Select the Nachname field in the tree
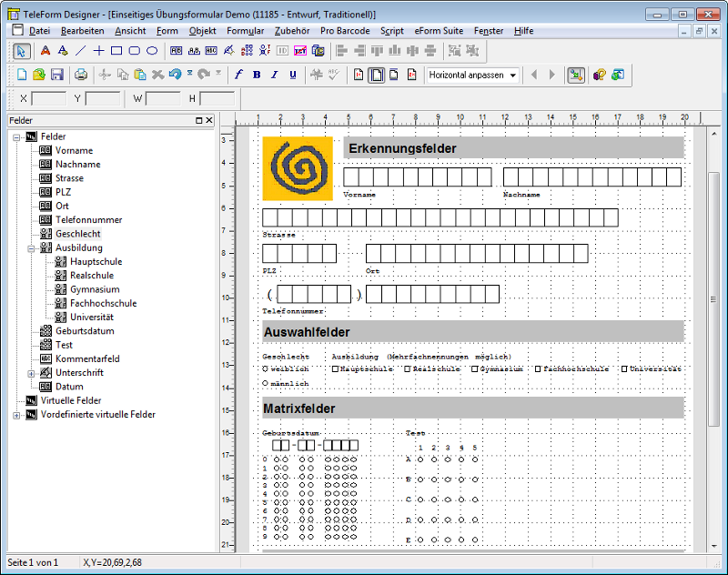The width and height of the screenshot is (728, 575). (x=77, y=164)
